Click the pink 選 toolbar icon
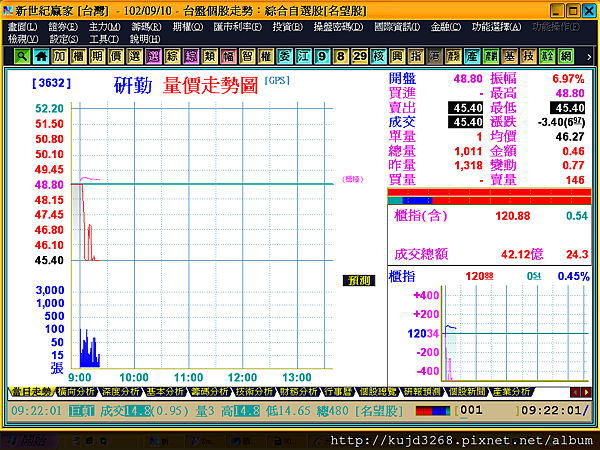Screen dimensions: 600x450 pyautogui.click(x=153, y=57)
